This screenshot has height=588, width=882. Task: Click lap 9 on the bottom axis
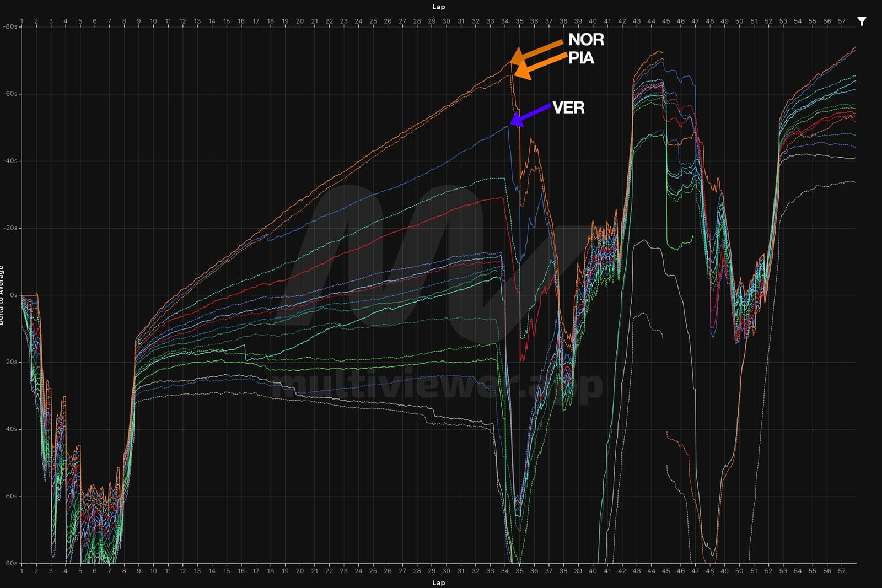tap(139, 571)
